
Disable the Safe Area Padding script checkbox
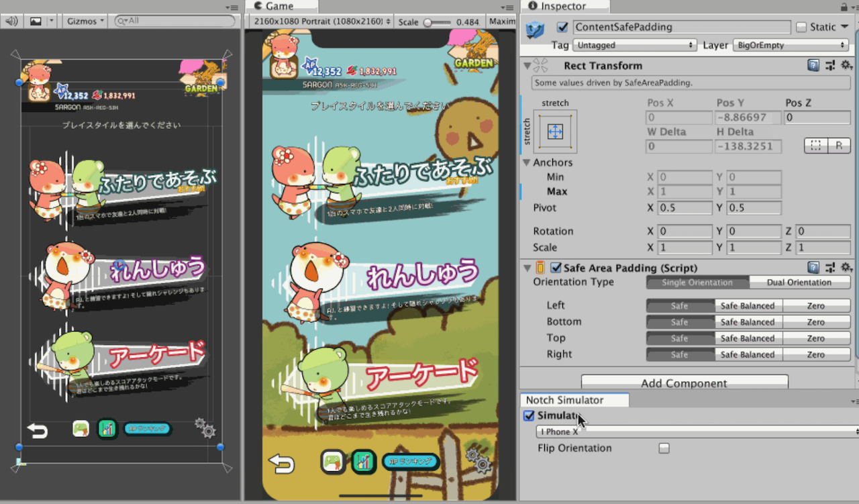pos(556,268)
